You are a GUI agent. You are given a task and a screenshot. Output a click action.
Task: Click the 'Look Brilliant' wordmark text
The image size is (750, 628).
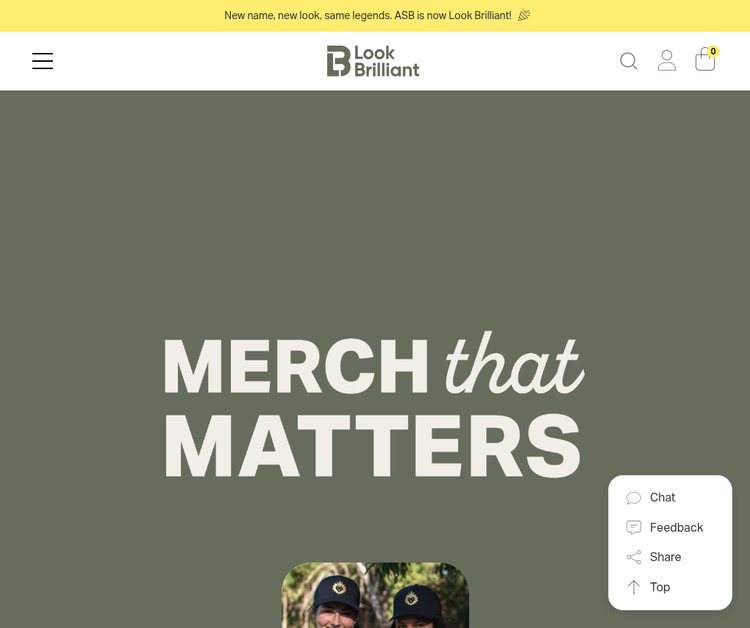click(386, 61)
